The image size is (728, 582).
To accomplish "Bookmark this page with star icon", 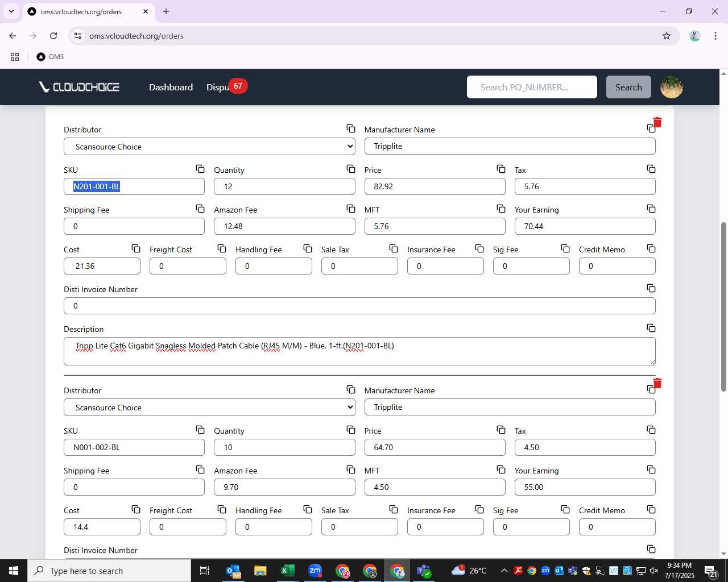I will point(667,36).
